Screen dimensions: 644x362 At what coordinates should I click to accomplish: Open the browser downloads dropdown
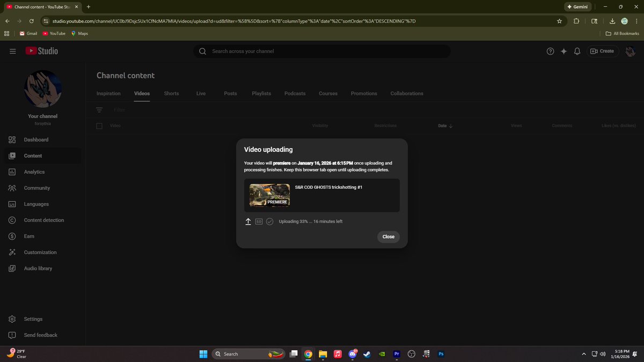coord(612,21)
